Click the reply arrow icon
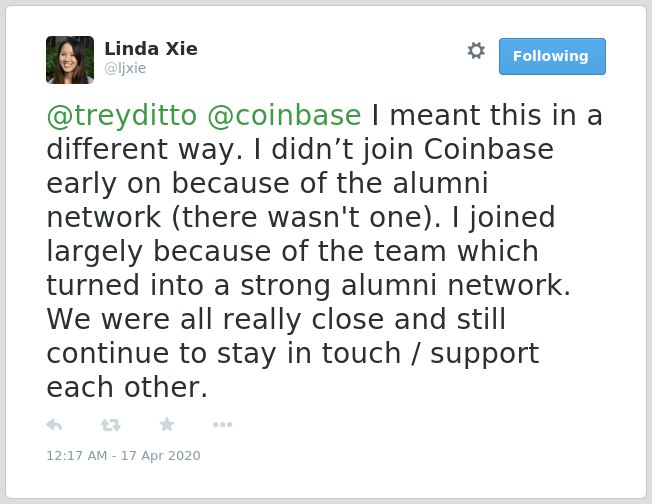 54,425
